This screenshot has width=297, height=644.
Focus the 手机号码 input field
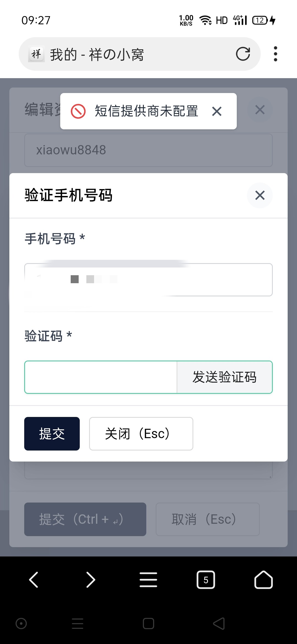(x=148, y=280)
